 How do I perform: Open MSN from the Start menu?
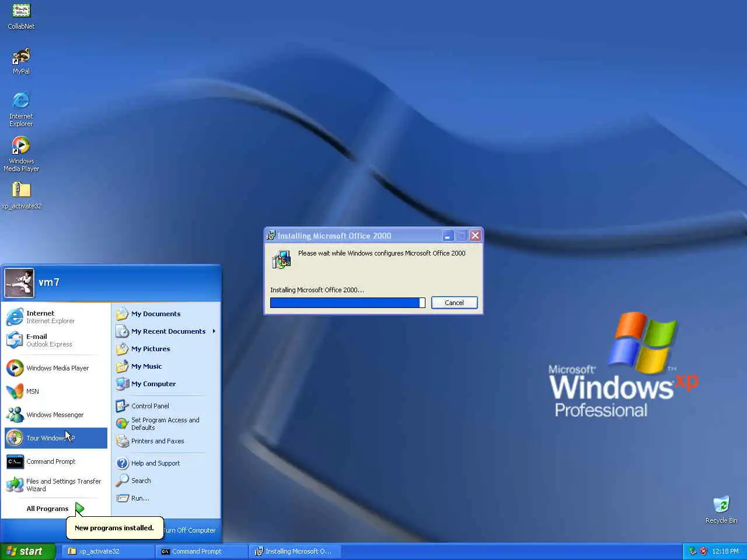click(56, 391)
